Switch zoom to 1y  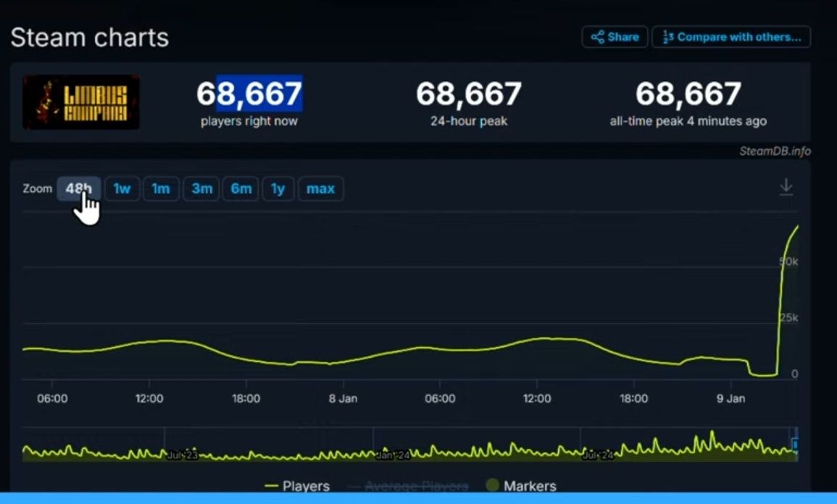tap(278, 188)
